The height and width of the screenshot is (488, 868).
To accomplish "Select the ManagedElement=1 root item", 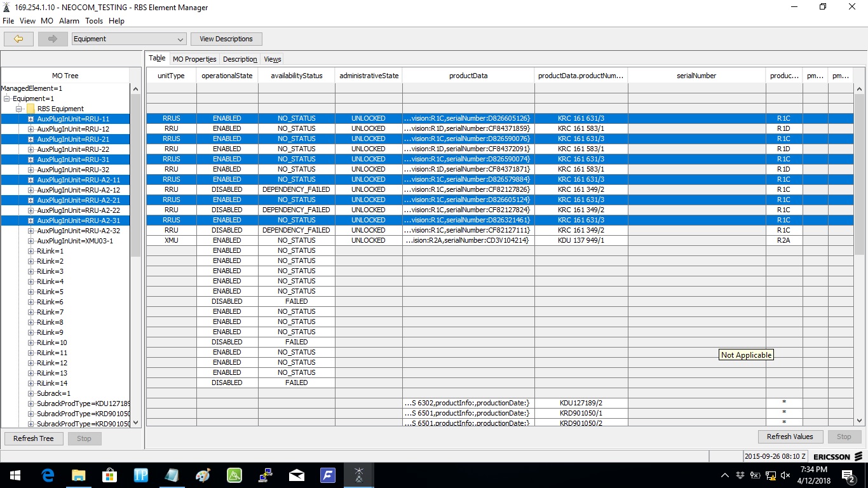I will pos(32,88).
